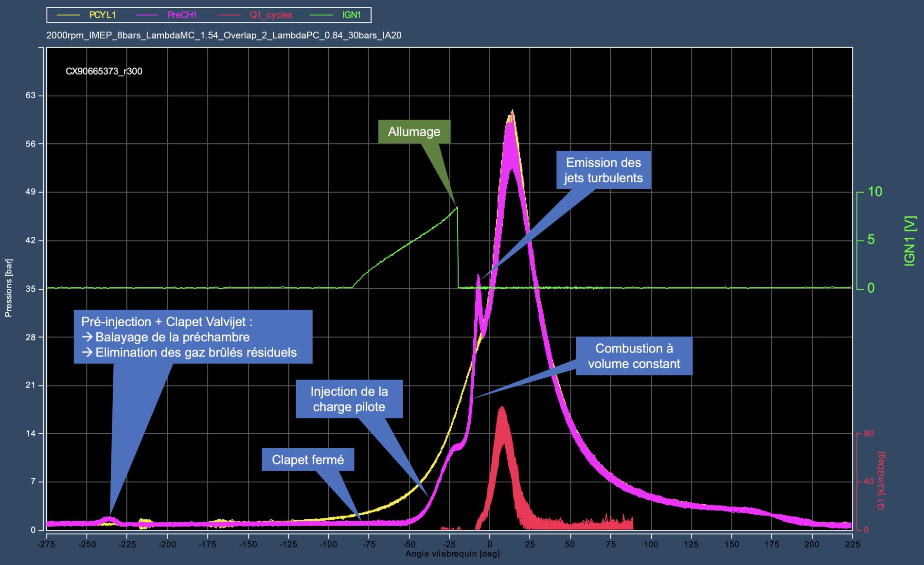Click the magenta PreCH1 legend line swatch
Viewport: 924px width, 565px height.
147,15
